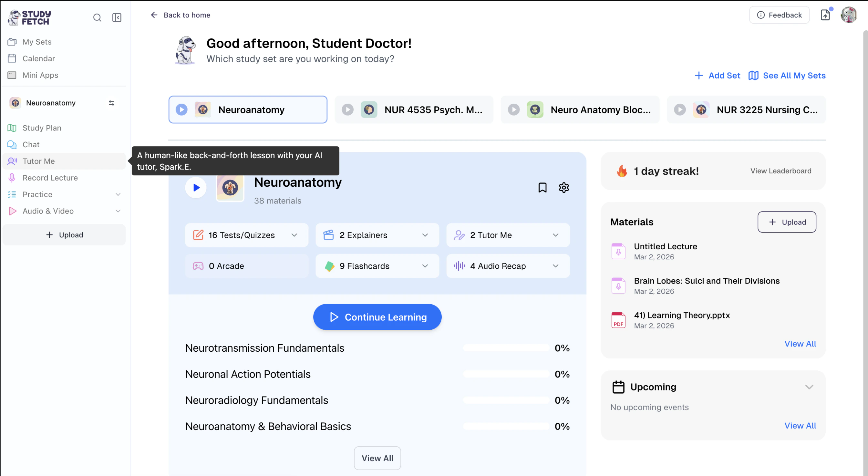Expand the Practice sidebar section
Viewport: 868px width, 476px height.
(118, 194)
